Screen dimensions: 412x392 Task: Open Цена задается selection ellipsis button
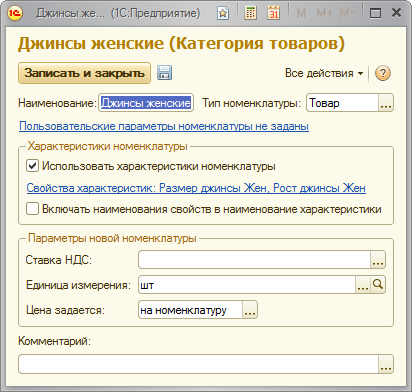click(250, 310)
